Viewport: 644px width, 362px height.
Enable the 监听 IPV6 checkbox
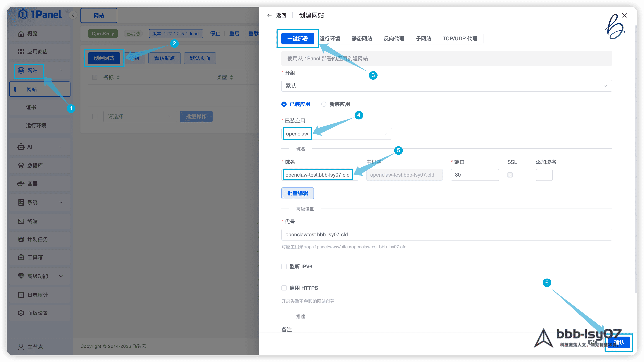(284, 267)
